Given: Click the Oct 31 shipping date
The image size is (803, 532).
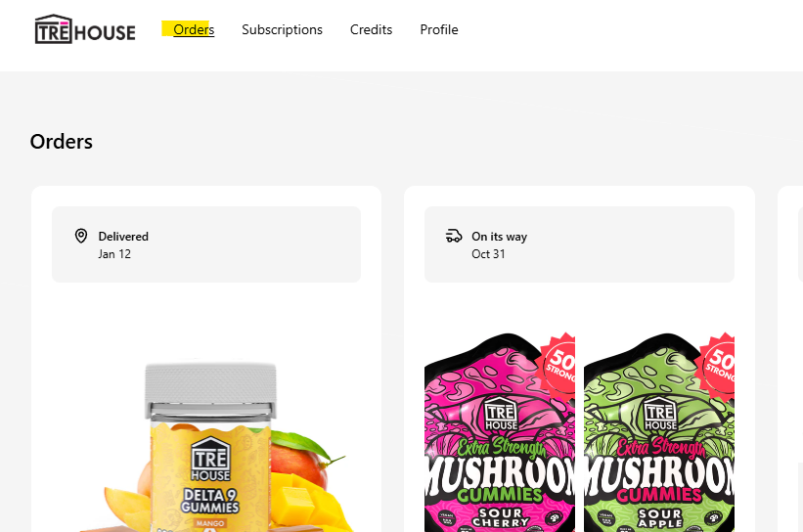Looking at the screenshot, I should (x=489, y=254).
